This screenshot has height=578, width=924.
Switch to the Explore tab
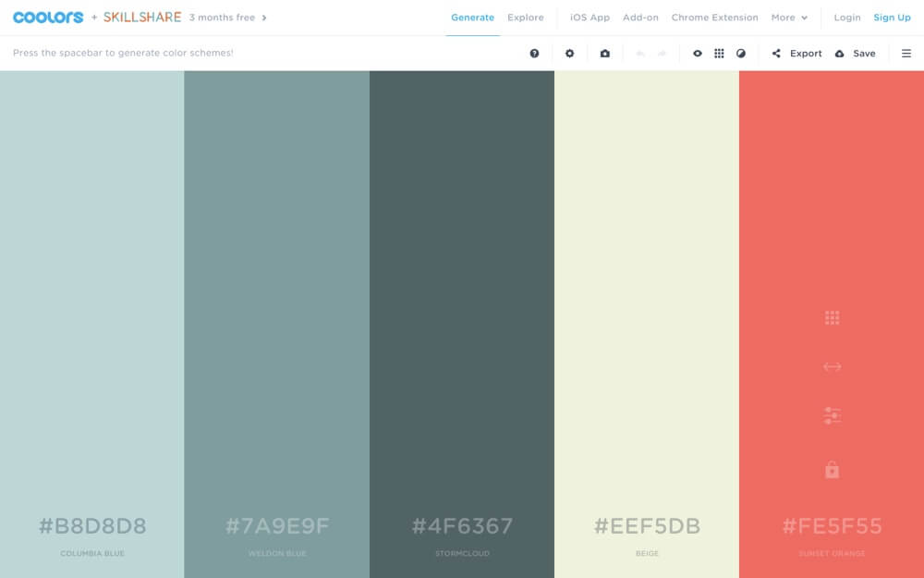tap(526, 18)
